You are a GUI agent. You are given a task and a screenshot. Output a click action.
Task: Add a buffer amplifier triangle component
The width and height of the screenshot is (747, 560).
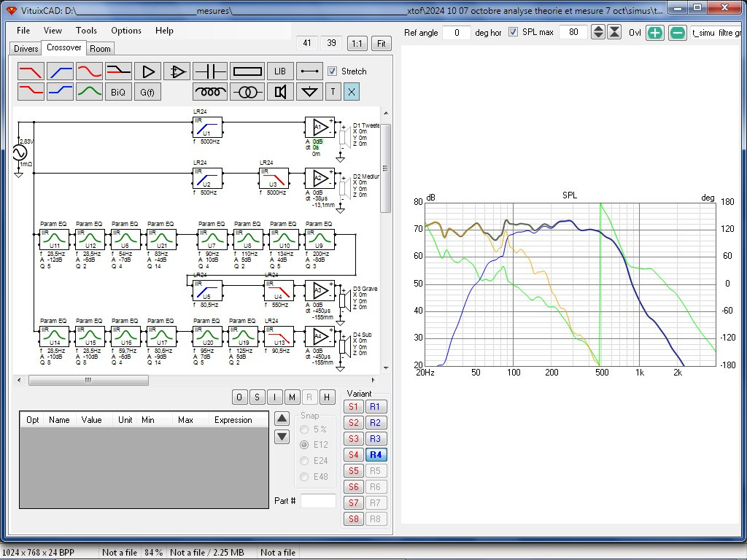(x=147, y=71)
